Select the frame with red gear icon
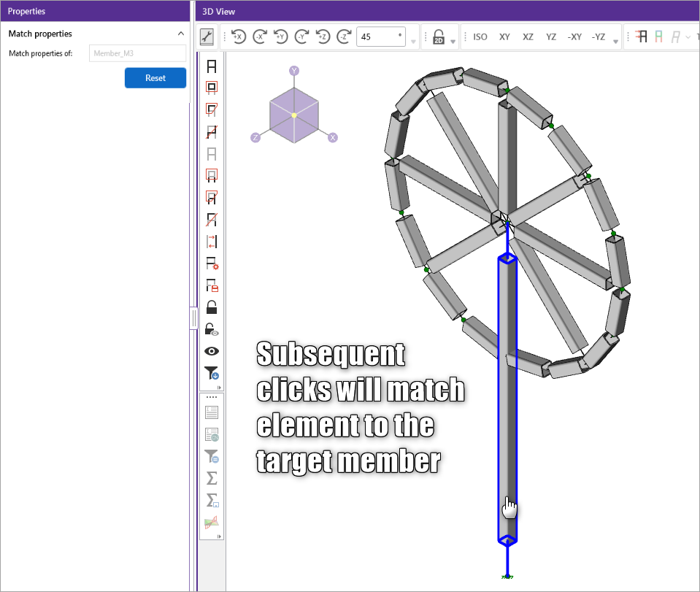 pyautogui.click(x=212, y=264)
